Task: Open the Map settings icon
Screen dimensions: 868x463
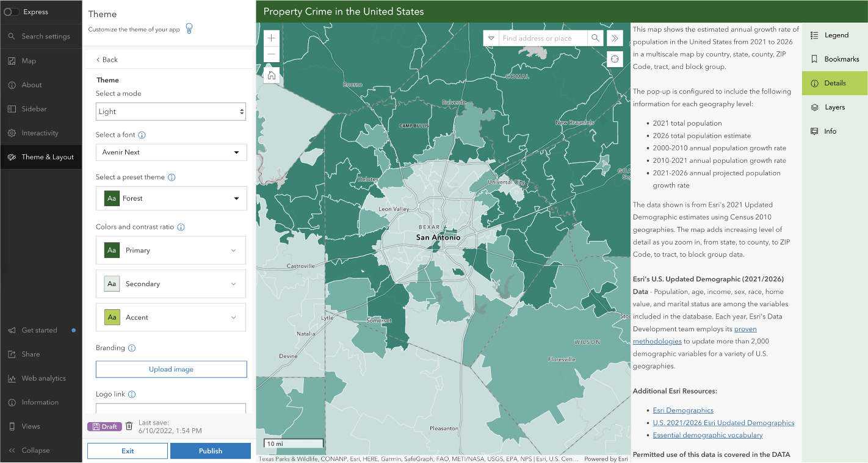Action: coord(12,61)
